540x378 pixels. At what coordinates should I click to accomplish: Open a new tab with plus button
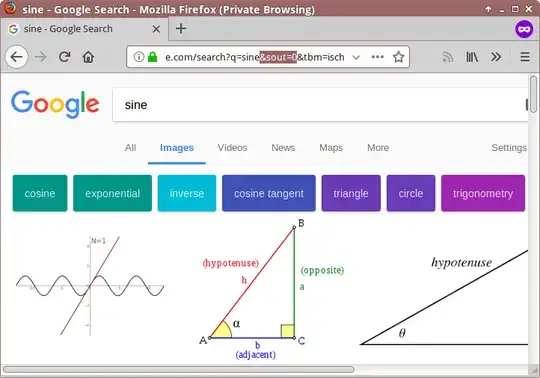coord(181,29)
